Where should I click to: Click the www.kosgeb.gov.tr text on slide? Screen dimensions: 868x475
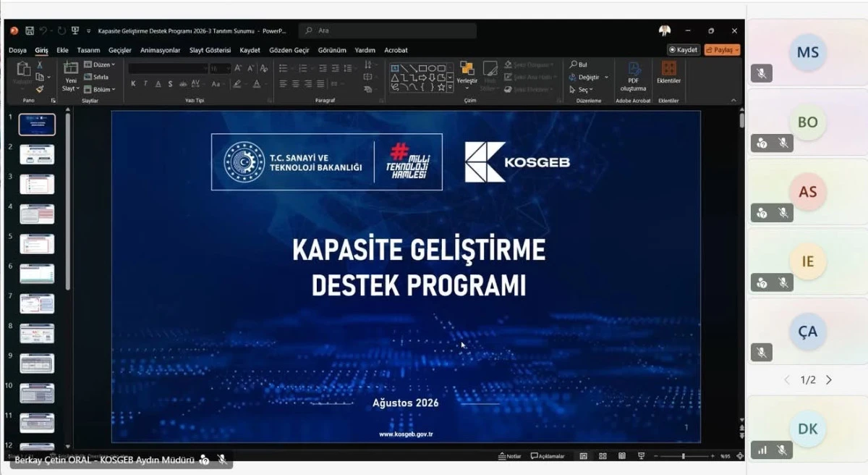(406, 434)
